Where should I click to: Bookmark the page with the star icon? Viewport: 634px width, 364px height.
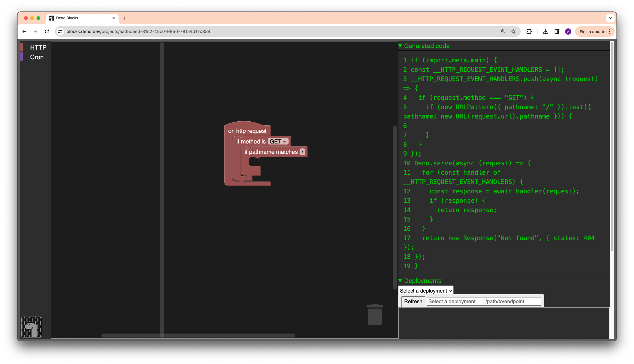(x=513, y=32)
